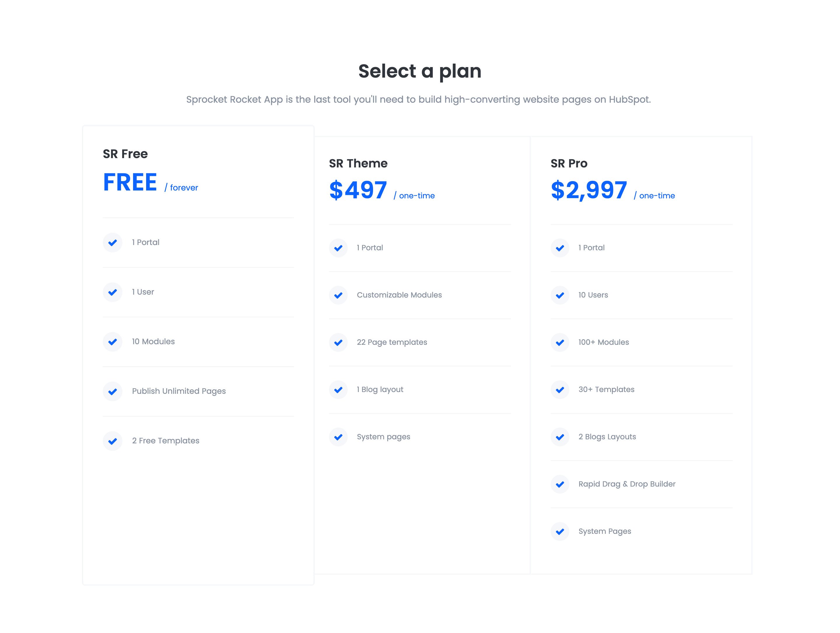
Task: Click the check icon for Rapid Drag & Drop Builder
Action: [x=560, y=485]
